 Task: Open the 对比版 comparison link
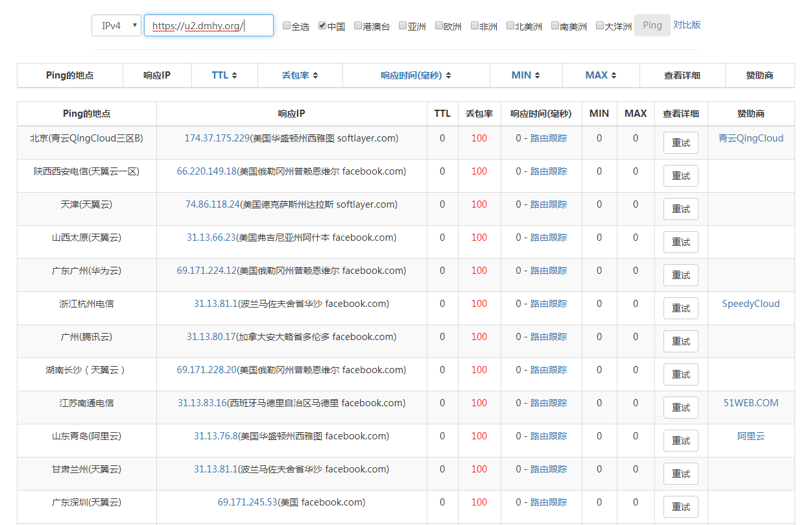[687, 25]
